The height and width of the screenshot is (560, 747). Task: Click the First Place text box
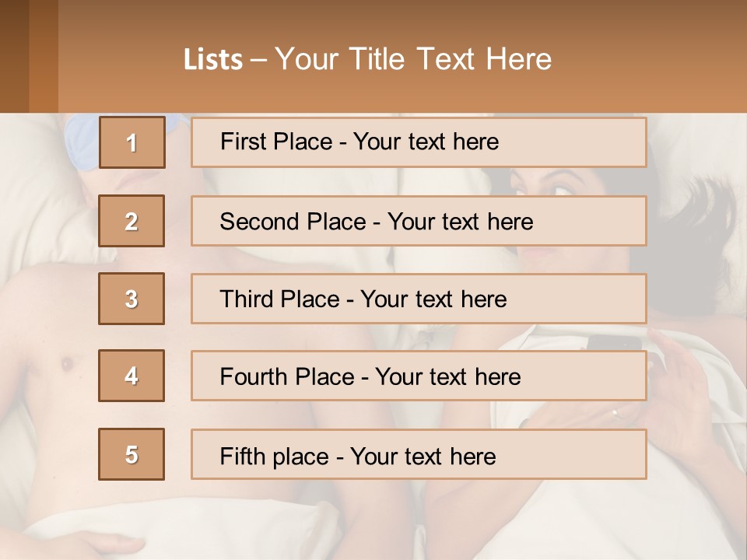tap(419, 142)
